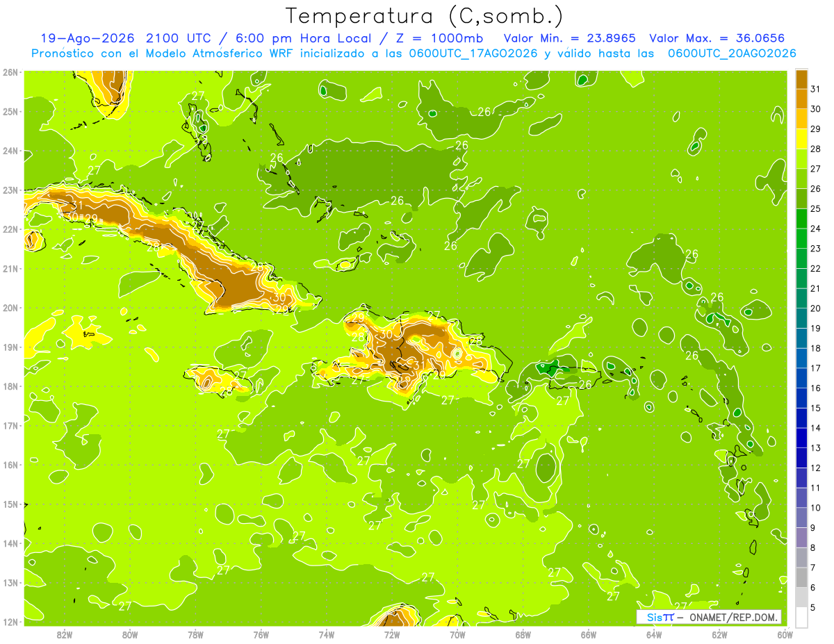Select initialization time '0600UTC_17AGO2026'
This screenshot has width=834, height=644.
pos(473,53)
